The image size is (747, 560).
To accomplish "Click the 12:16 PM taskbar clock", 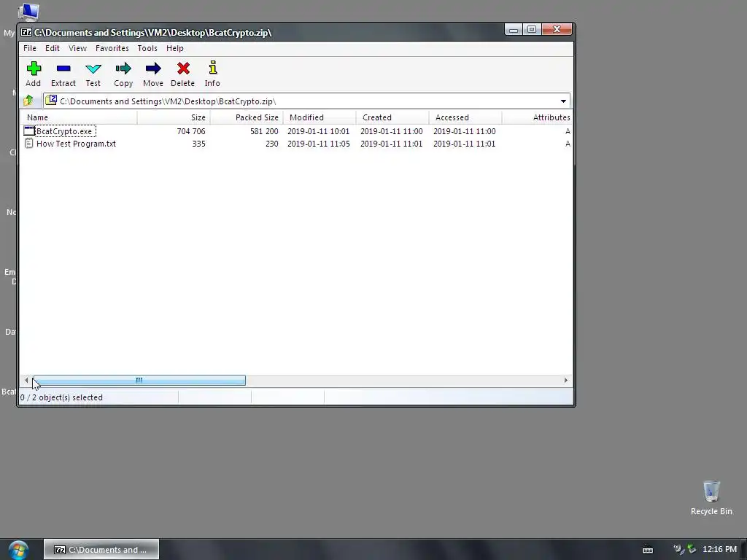I will (x=719, y=550).
